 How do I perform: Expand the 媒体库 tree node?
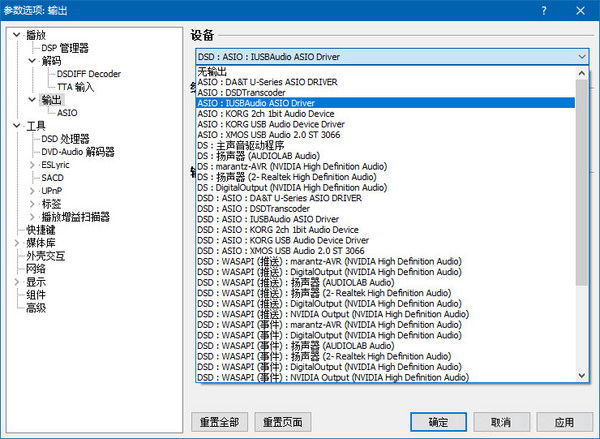(16, 243)
